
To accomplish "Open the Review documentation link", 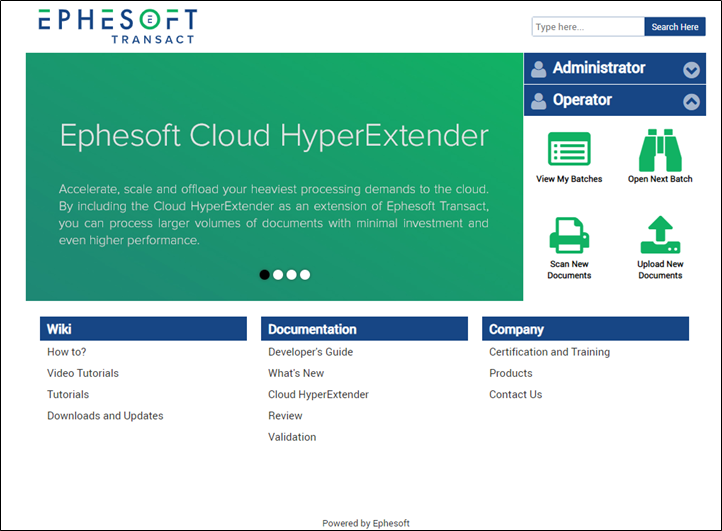I will click(x=285, y=415).
